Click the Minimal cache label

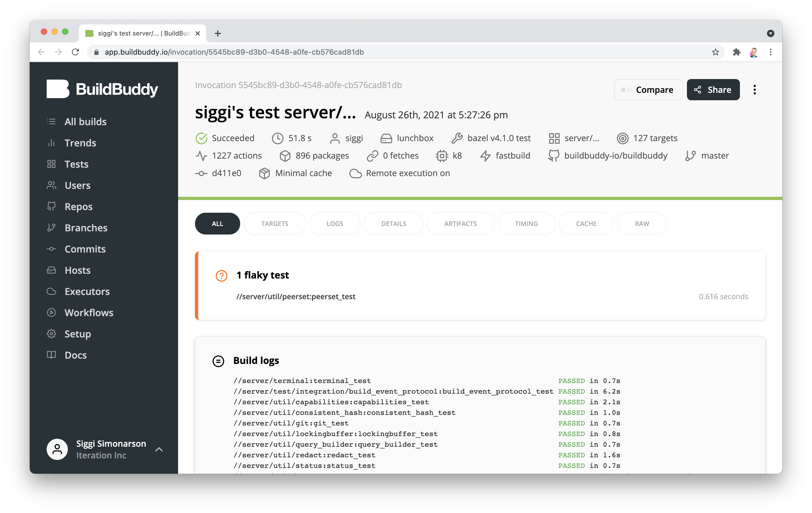303,173
